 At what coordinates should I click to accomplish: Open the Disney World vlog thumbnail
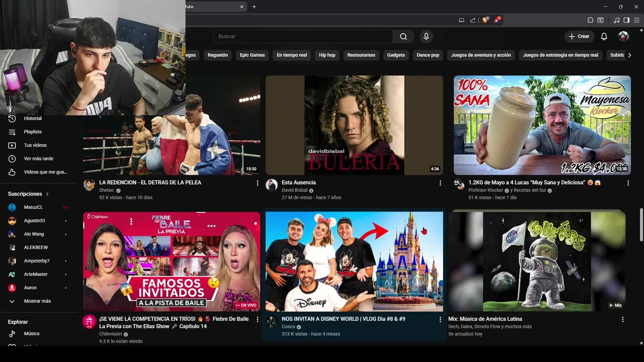click(x=354, y=261)
